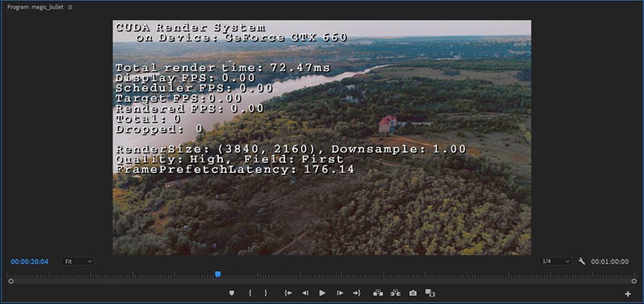Click the Extract button
644x304 pixels.
pyautogui.click(x=395, y=293)
